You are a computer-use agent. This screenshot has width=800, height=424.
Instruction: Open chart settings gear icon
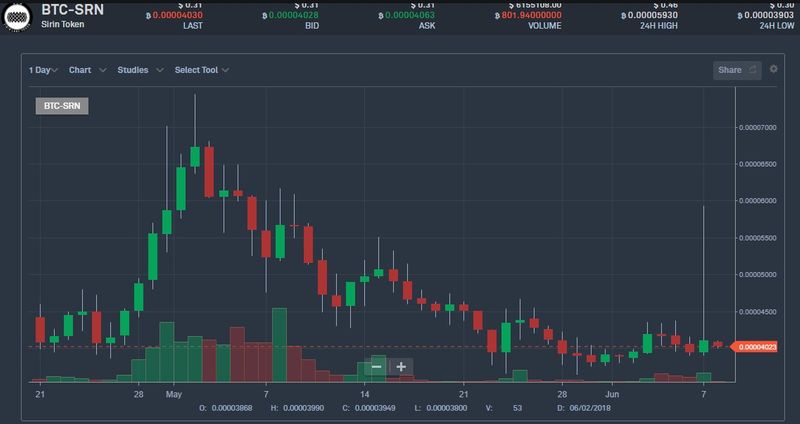point(773,69)
